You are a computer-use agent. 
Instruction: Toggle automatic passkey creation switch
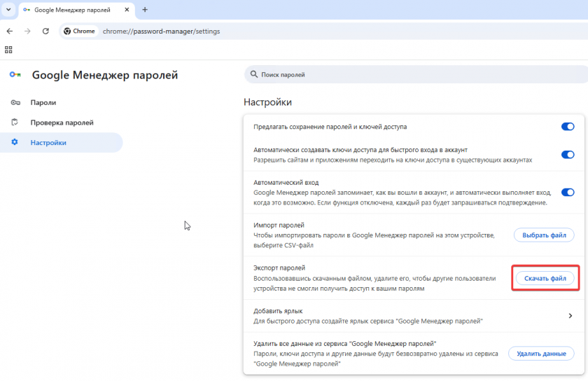pyautogui.click(x=567, y=155)
